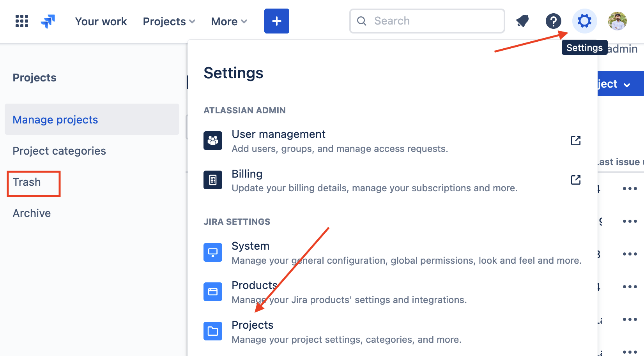Expand the More dropdown menu

pos(229,21)
